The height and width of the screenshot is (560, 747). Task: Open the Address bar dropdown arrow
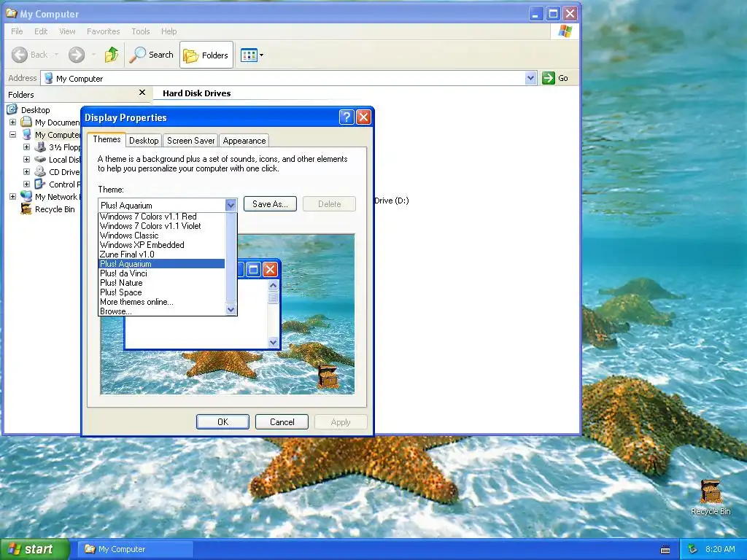click(x=530, y=78)
